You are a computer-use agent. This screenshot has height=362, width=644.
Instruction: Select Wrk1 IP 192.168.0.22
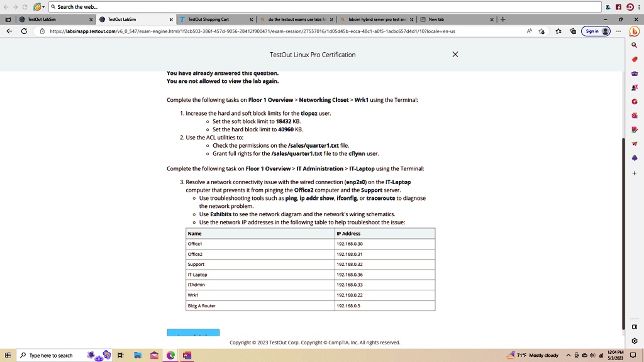(x=350, y=295)
